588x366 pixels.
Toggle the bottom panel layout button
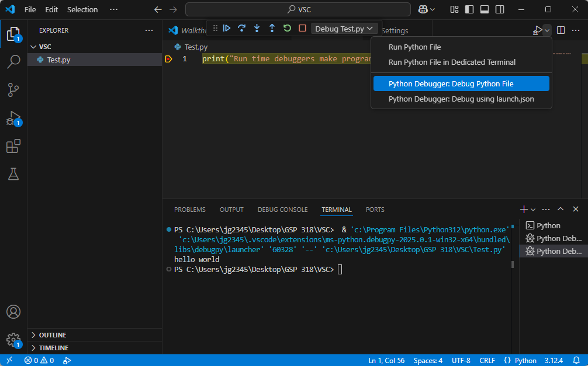click(485, 9)
